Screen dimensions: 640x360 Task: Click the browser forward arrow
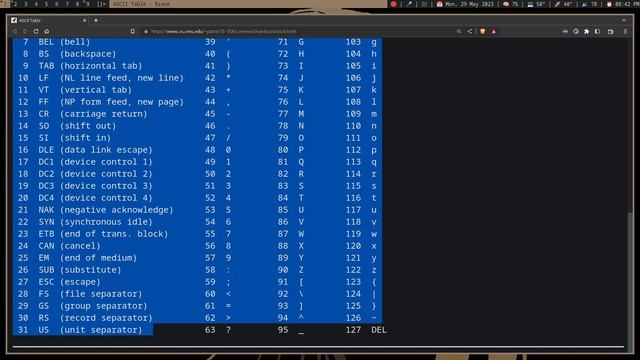(25, 31)
